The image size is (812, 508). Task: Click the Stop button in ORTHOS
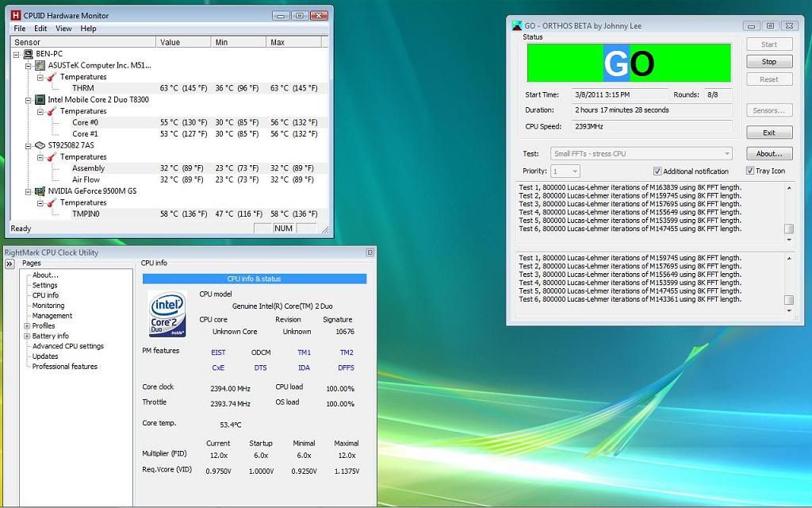point(769,62)
